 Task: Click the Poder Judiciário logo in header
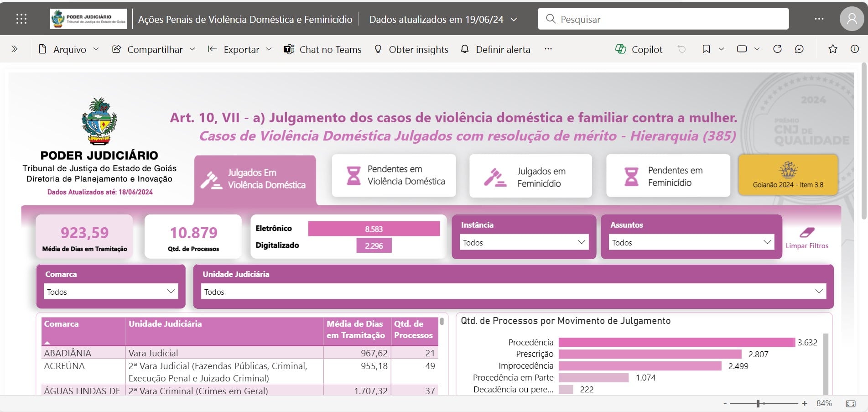88,19
